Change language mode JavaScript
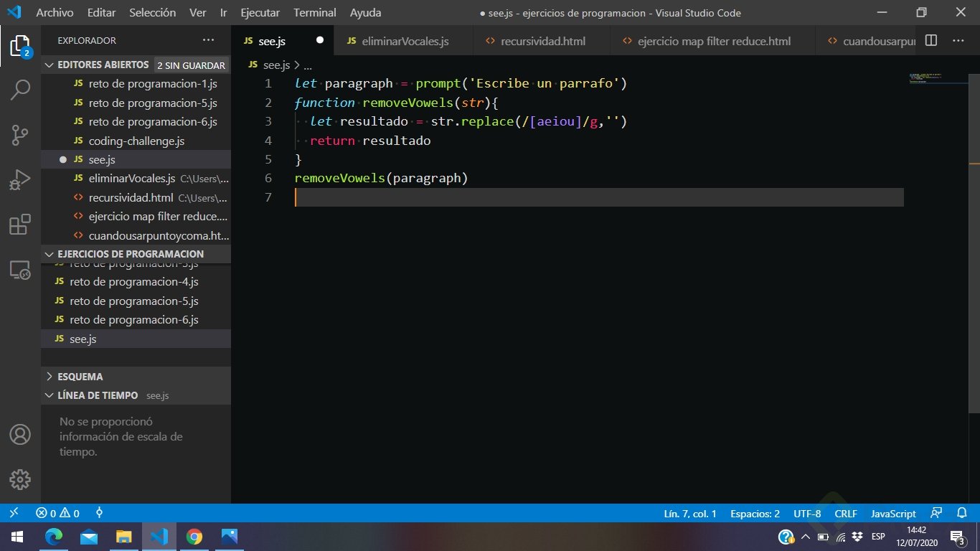Screen dimensions: 980x551 tap(893, 514)
